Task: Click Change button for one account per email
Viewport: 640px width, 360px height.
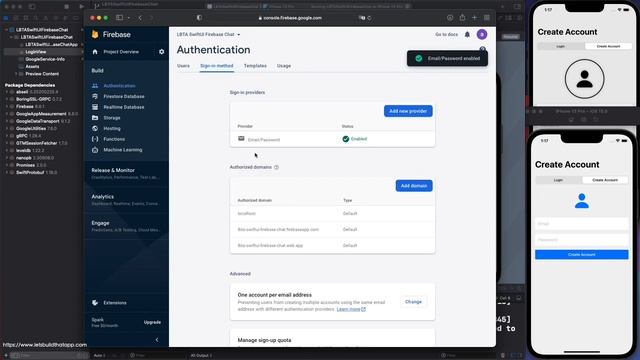Action: coord(413,302)
